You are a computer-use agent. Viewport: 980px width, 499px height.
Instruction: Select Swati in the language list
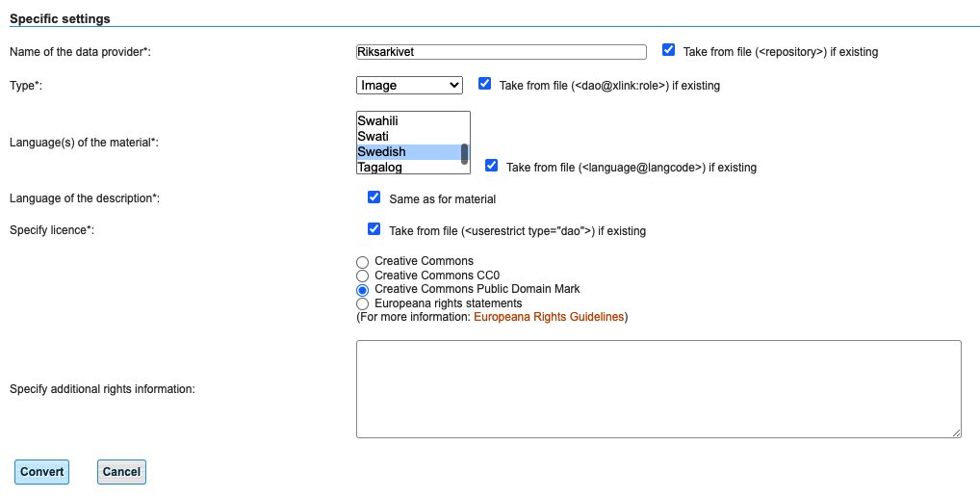pyautogui.click(x=409, y=137)
